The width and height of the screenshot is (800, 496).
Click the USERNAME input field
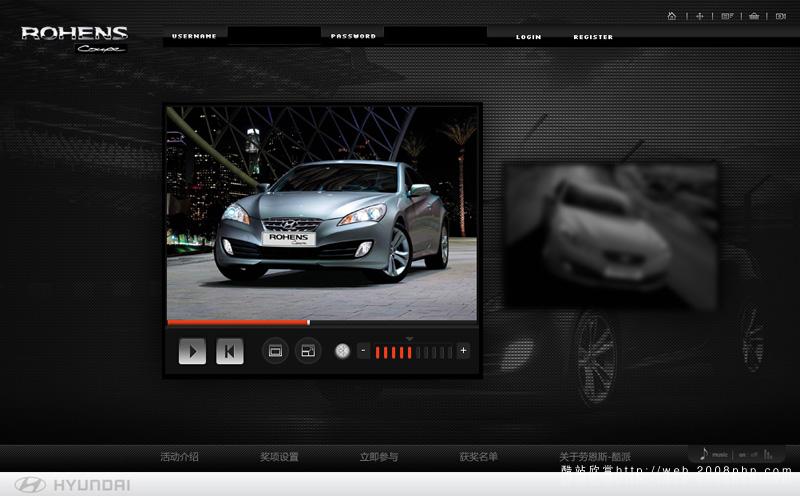pyautogui.click(x=272, y=36)
